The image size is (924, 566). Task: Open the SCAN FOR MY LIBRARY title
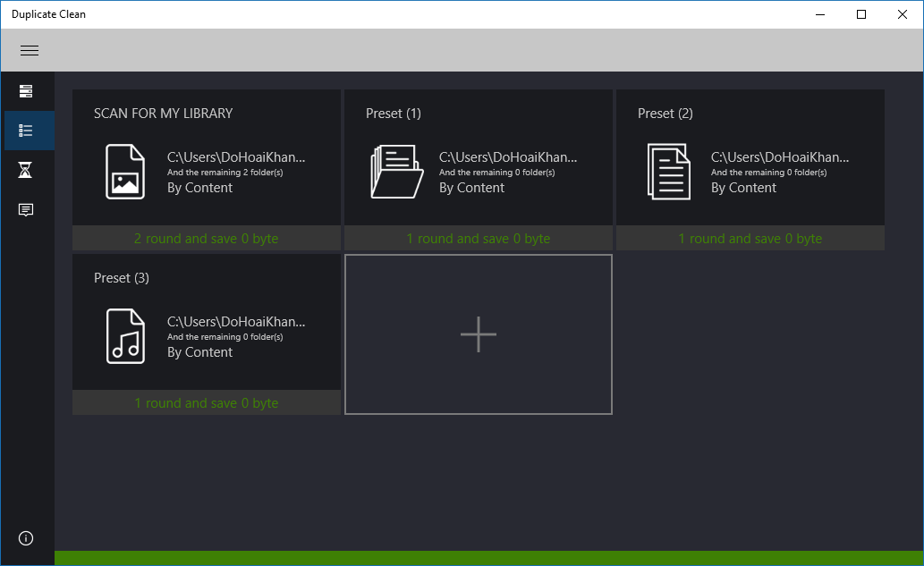click(163, 113)
